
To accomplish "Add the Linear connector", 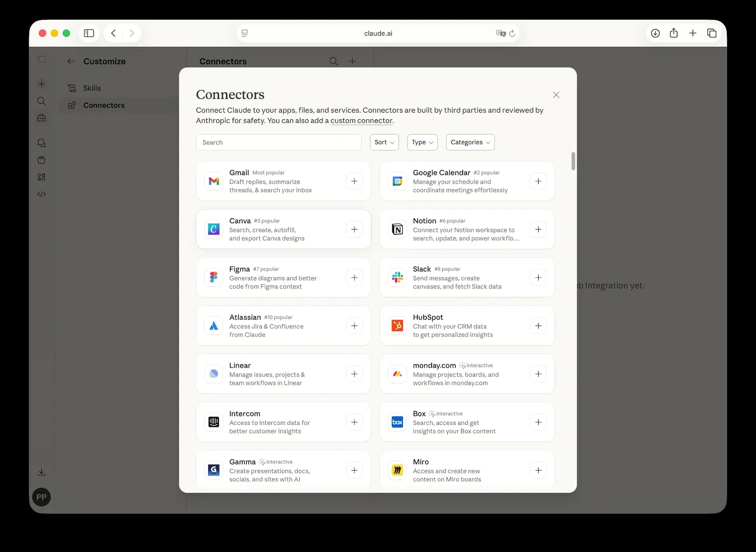I will (354, 374).
